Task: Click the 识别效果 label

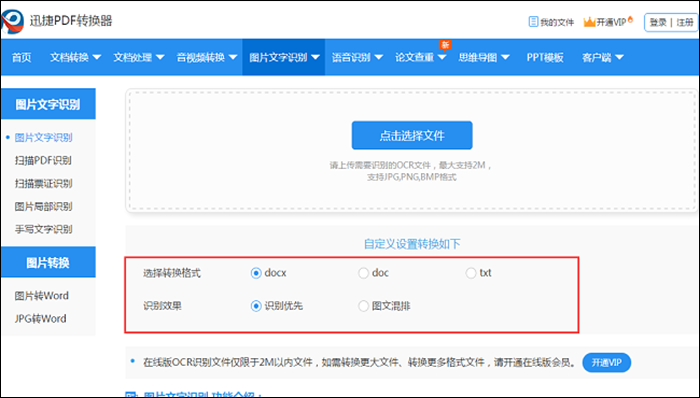Action: click(x=162, y=306)
